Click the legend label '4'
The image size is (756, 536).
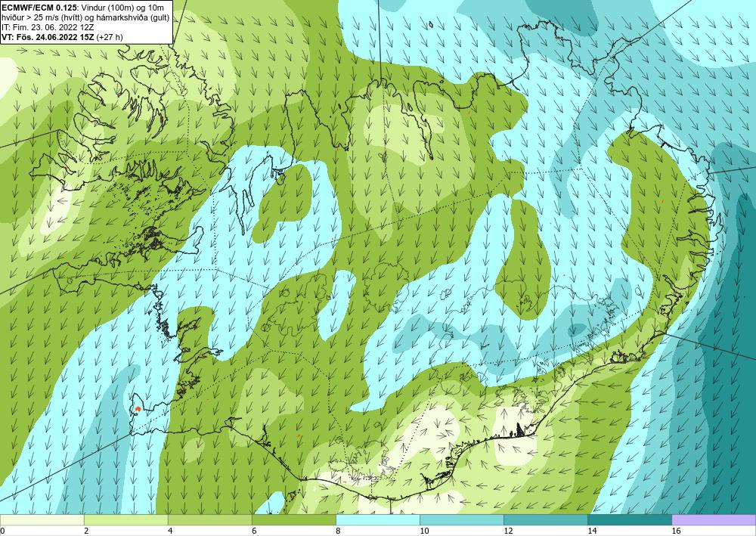click(x=170, y=531)
